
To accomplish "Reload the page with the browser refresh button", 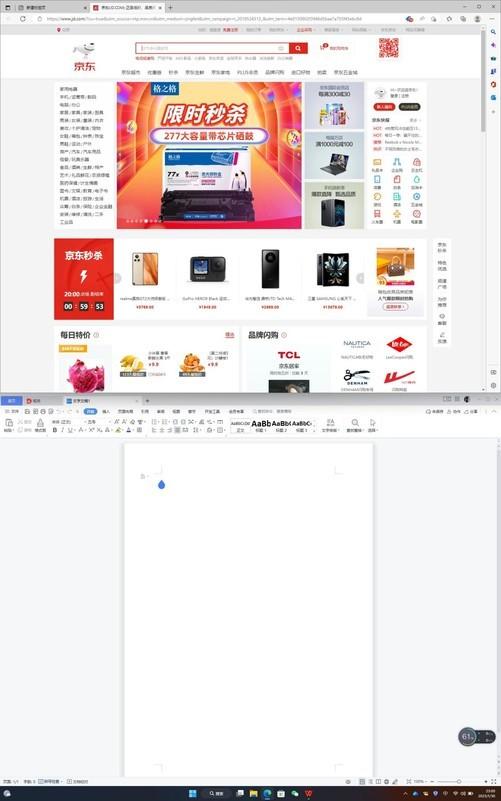I will pos(22,18).
